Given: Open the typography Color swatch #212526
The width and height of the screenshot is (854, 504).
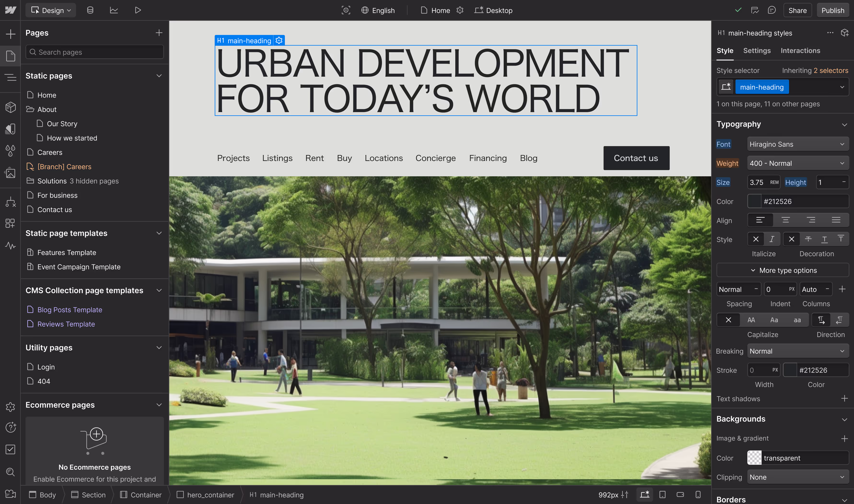Looking at the screenshot, I should [754, 201].
